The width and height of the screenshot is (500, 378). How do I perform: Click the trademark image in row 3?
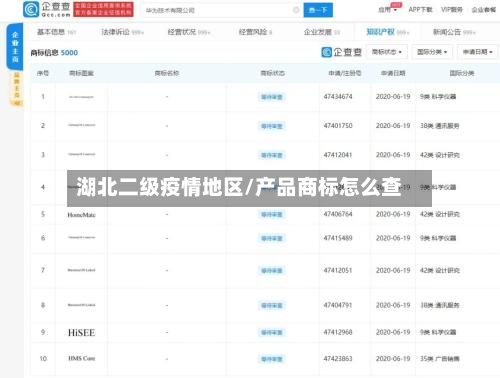(81, 155)
